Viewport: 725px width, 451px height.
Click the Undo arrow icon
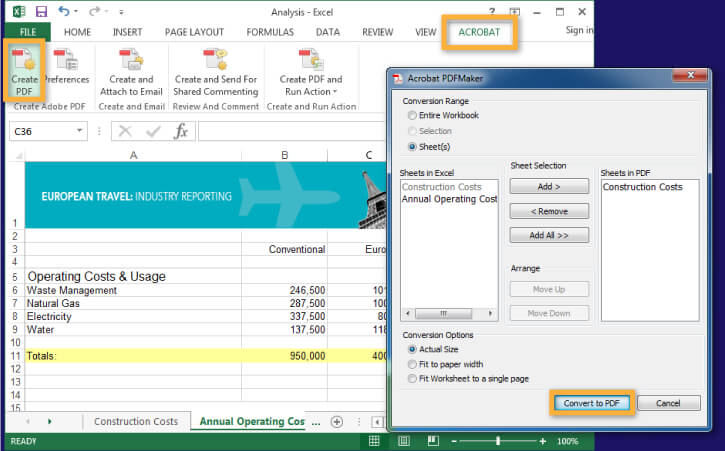pyautogui.click(x=64, y=11)
